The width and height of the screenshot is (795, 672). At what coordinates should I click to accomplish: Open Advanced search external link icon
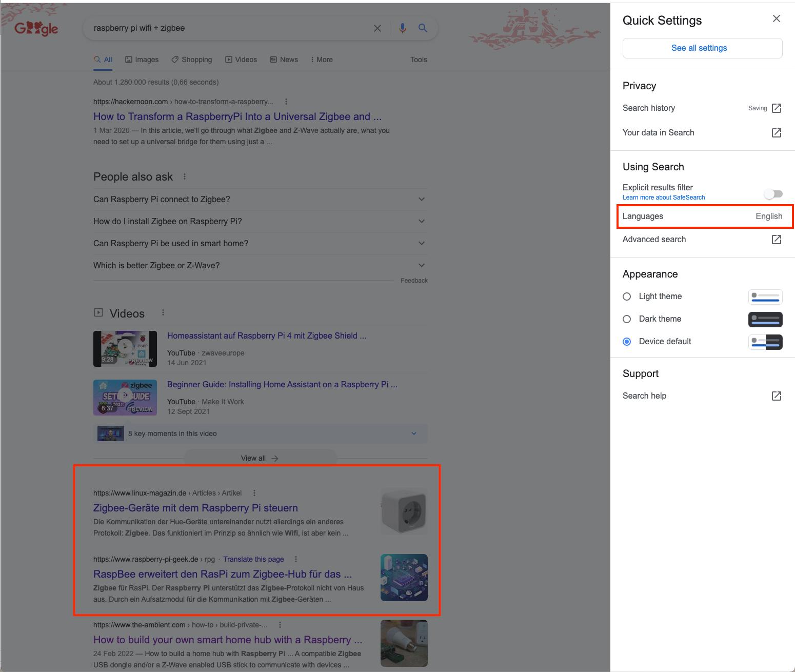click(x=777, y=240)
